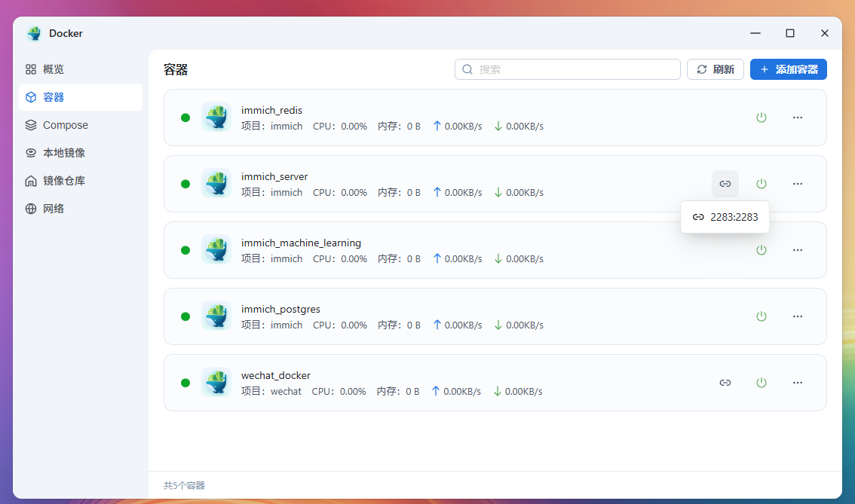Minimize the Docker window

[x=755, y=33]
